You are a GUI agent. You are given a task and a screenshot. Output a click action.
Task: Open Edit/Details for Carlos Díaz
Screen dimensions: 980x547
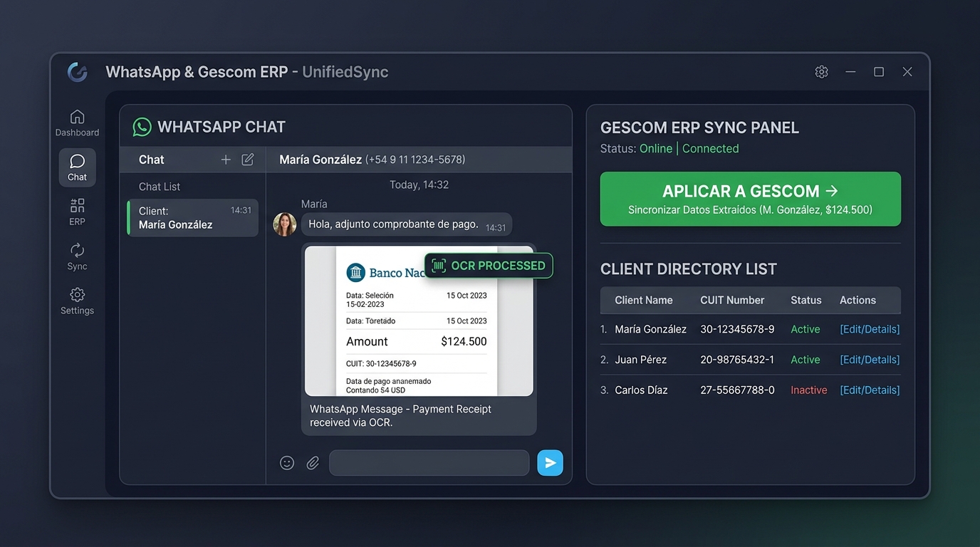(870, 390)
